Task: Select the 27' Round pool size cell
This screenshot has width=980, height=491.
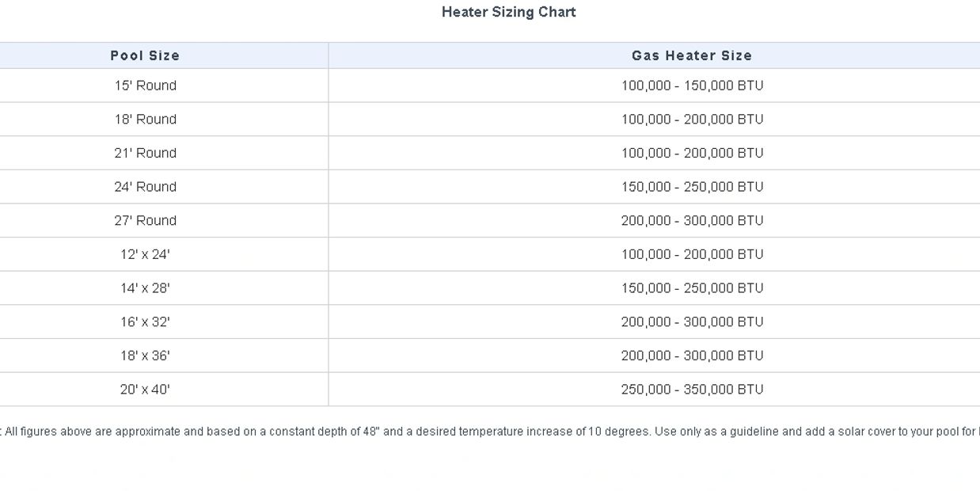Action: (145, 221)
